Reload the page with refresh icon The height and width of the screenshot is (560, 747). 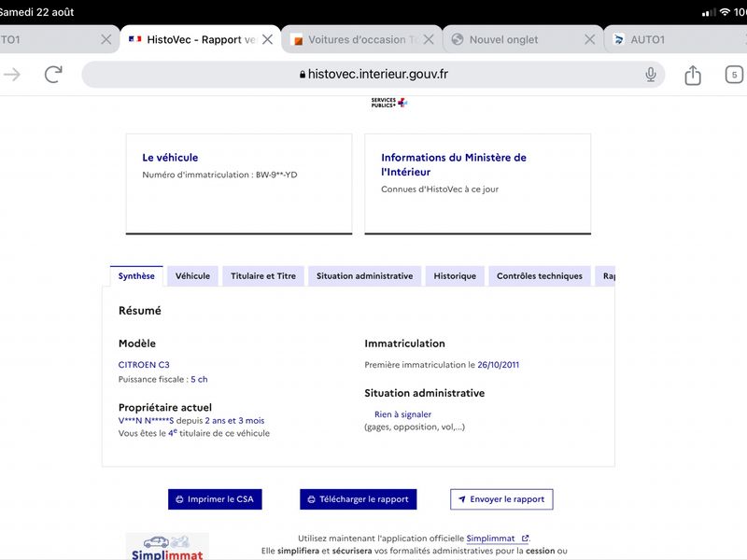pos(53,75)
